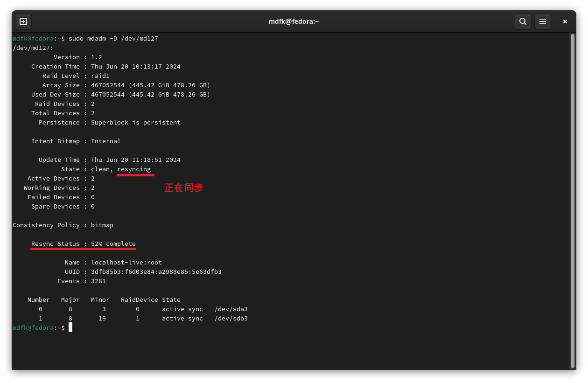Click the Events value '3281'

tap(98, 281)
